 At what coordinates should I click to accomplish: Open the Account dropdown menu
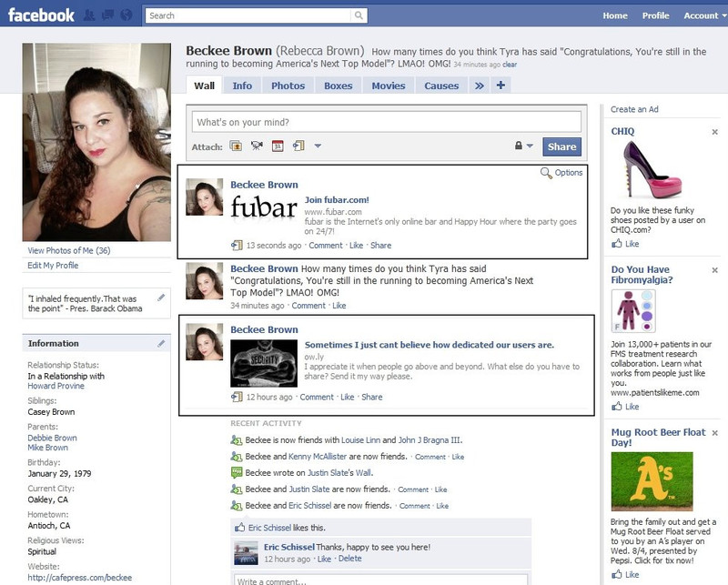point(704,15)
